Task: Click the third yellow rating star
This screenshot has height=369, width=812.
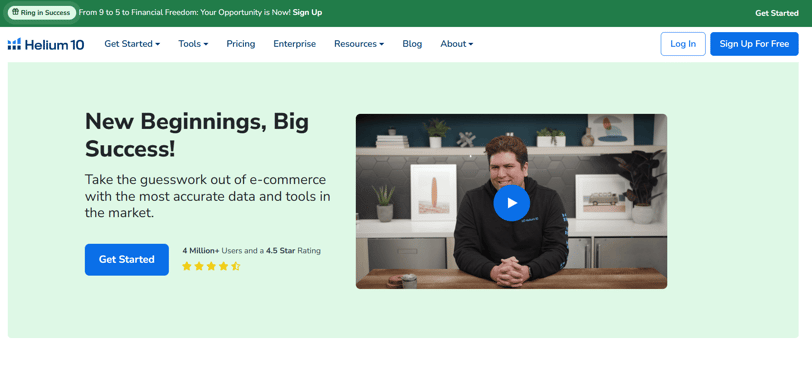Action: [211, 267]
